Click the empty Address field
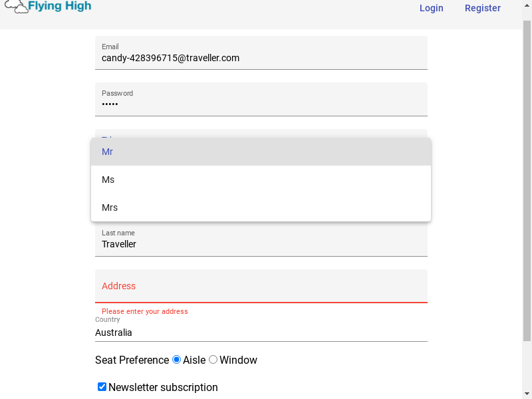532x399 pixels. tap(261, 286)
